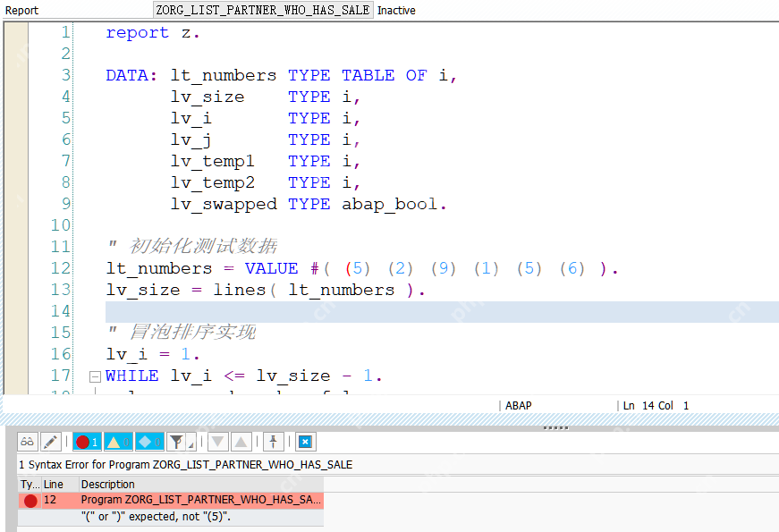This screenshot has height=532, width=779.
Task: Click the Description column header
Action: (x=107, y=485)
